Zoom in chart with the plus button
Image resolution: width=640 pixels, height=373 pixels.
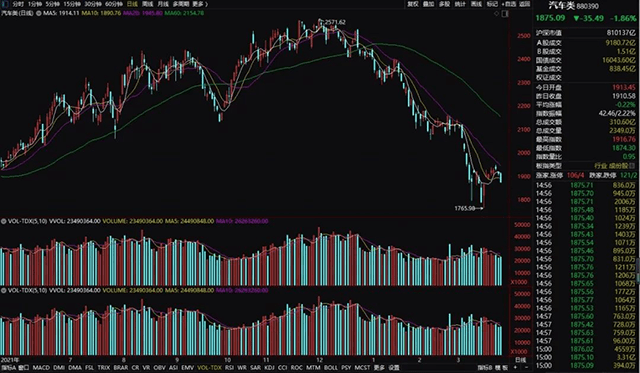pyautogui.click(x=516, y=367)
